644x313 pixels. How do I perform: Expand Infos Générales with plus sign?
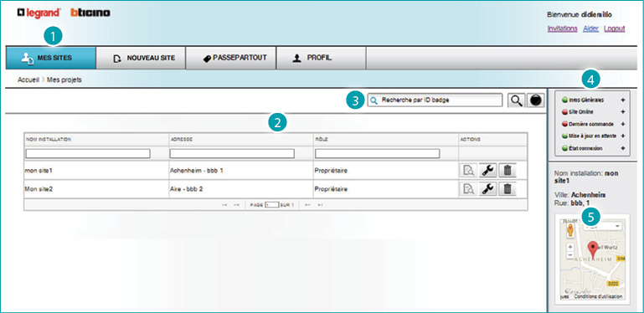(623, 100)
